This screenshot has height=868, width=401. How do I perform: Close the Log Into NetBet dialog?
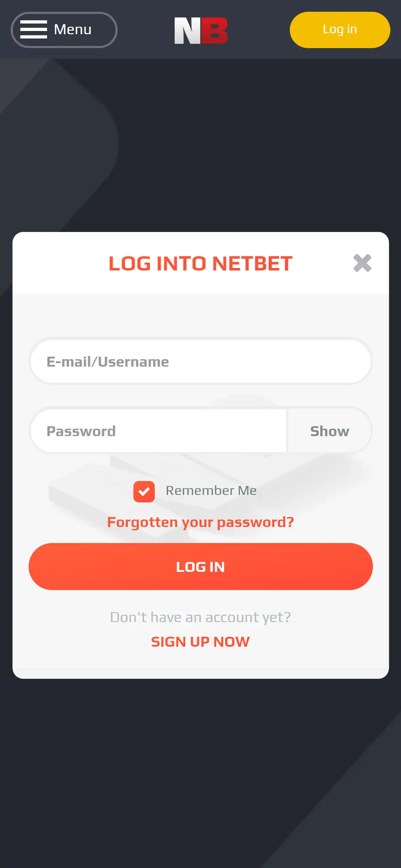(362, 263)
